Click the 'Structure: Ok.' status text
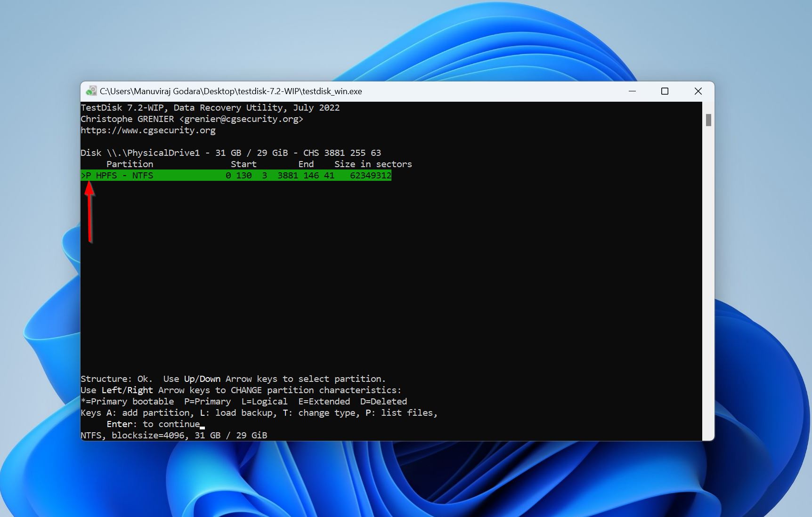This screenshot has height=517, width=812. (117, 379)
